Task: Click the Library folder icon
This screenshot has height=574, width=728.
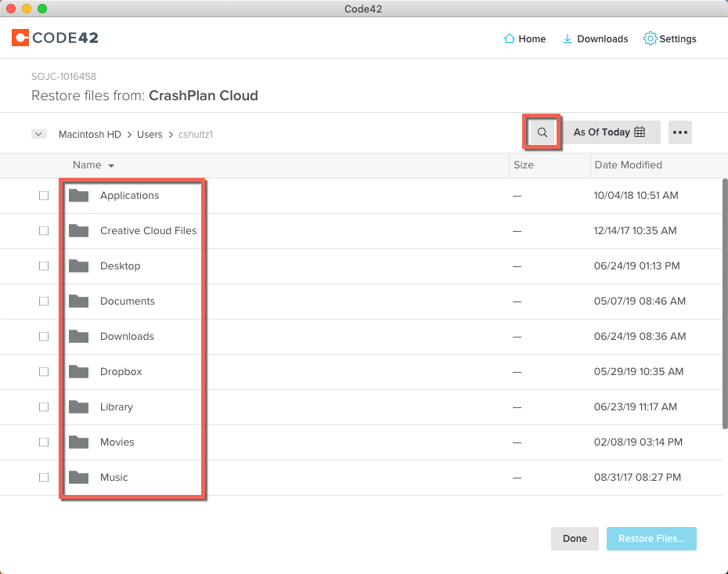Action: click(78, 406)
